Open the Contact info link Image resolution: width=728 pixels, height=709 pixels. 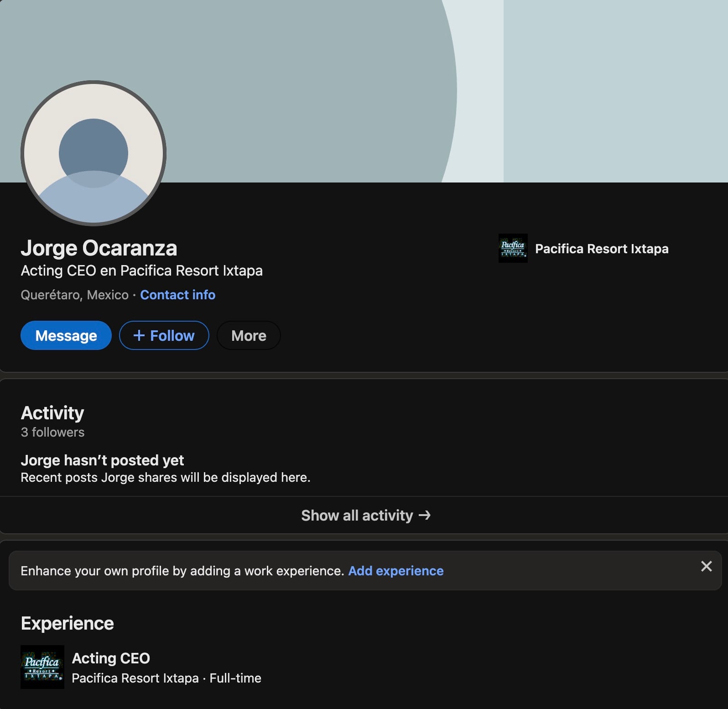(177, 295)
